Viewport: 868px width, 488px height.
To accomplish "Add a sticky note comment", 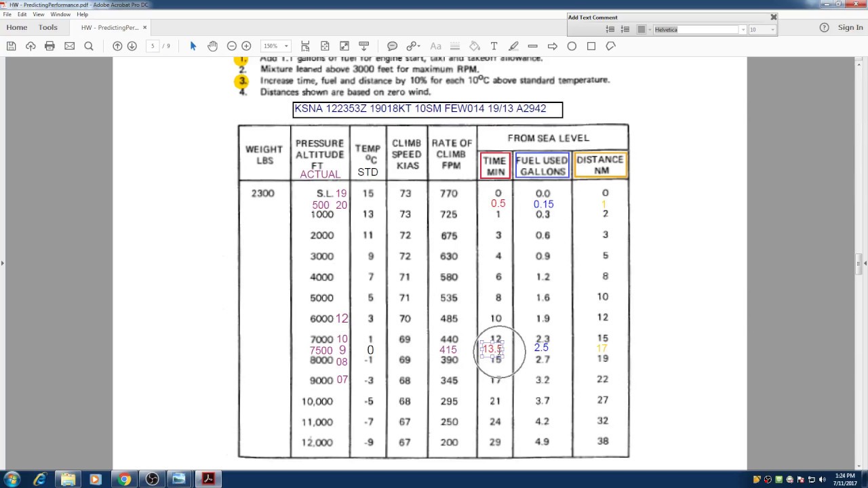I will [392, 46].
